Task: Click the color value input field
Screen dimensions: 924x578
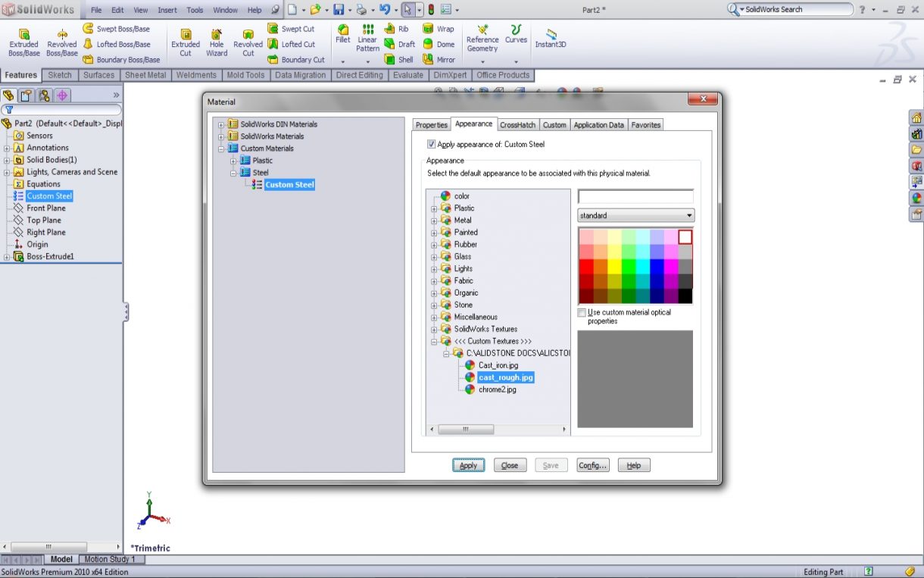Action: pyautogui.click(x=635, y=197)
